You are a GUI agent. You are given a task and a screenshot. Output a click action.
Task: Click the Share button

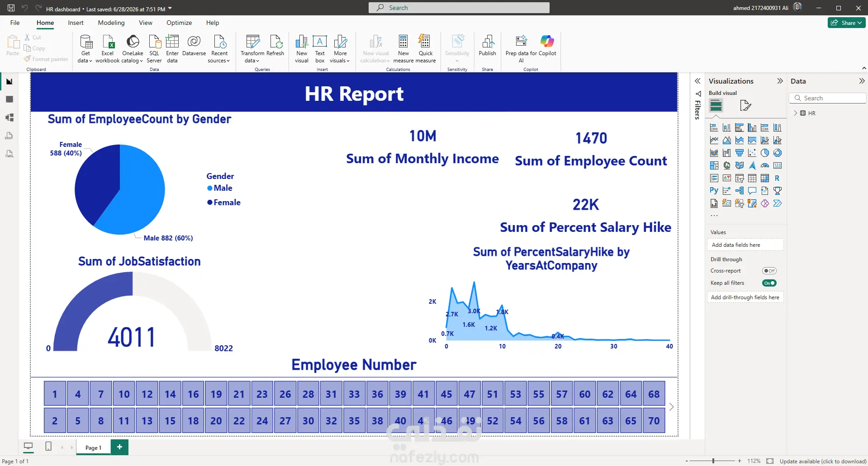tap(846, 23)
